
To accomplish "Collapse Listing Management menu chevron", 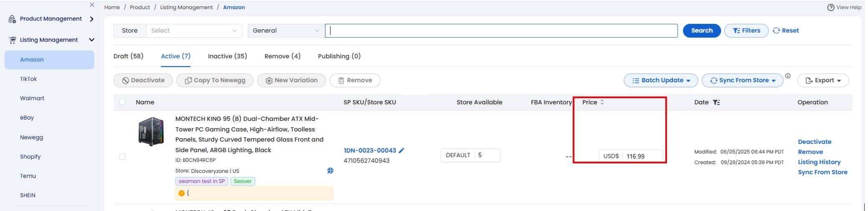I will 91,40.
